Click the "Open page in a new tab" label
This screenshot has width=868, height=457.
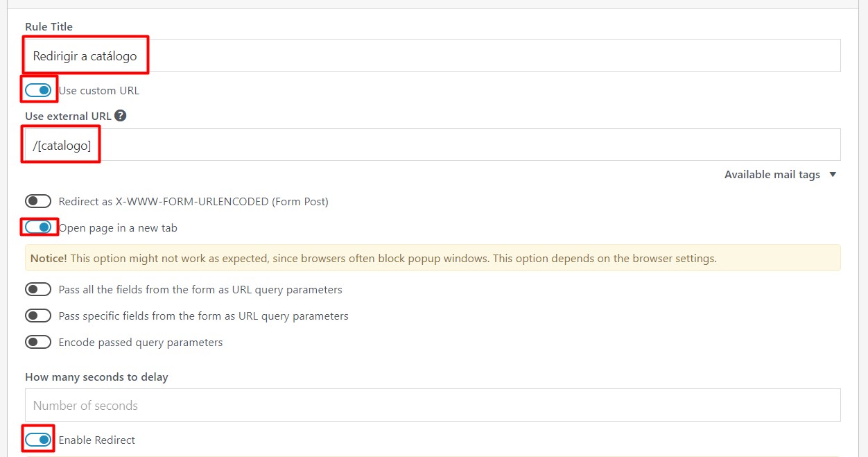click(118, 227)
